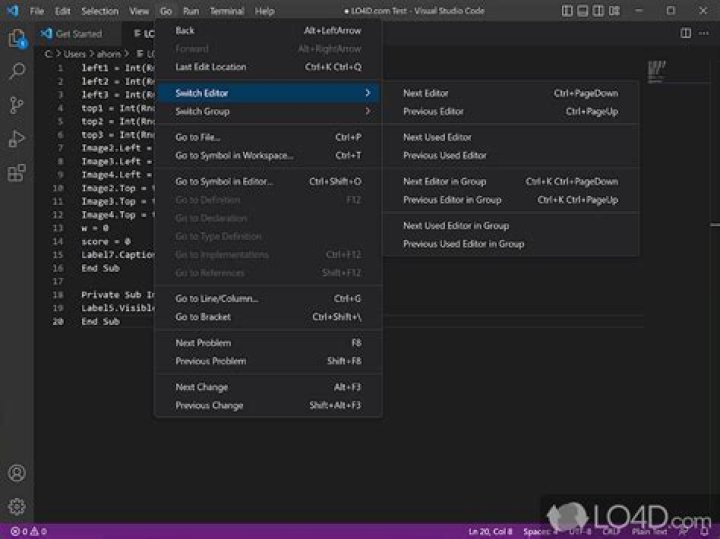
Task: Open the Run menu
Action: (x=191, y=11)
